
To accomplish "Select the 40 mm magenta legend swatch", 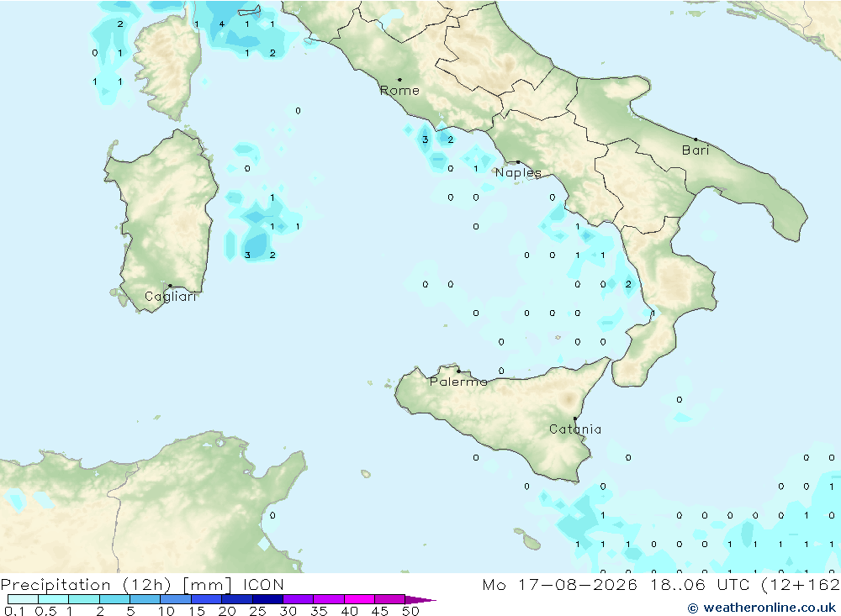I will point(359,599).
